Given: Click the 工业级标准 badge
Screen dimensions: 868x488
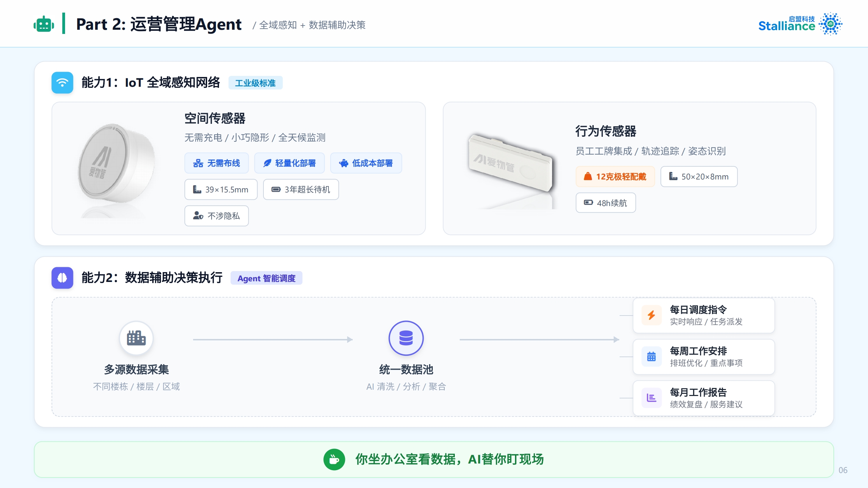Looking at the screenshot, I should pos(255,83).
